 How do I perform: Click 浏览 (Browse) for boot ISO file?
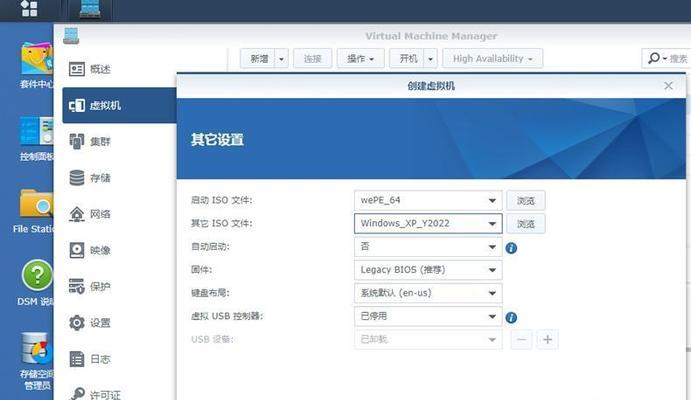[x=526, y=201]
